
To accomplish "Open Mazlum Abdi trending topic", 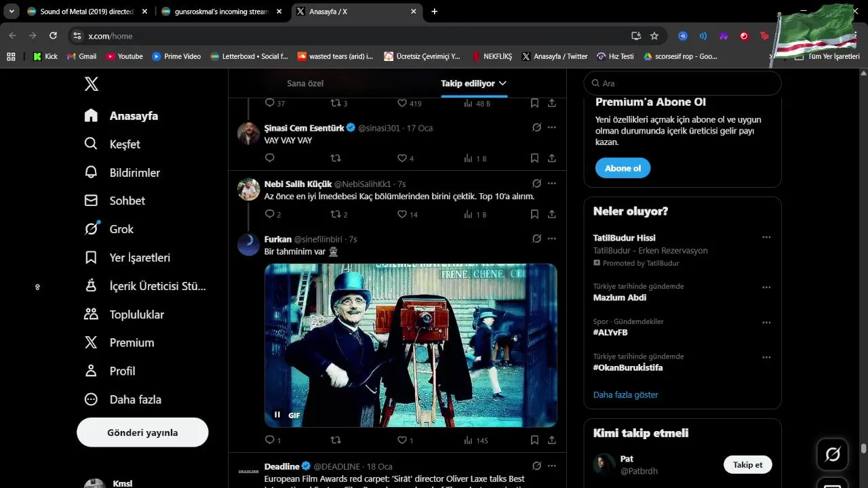I will coord(620,298).
